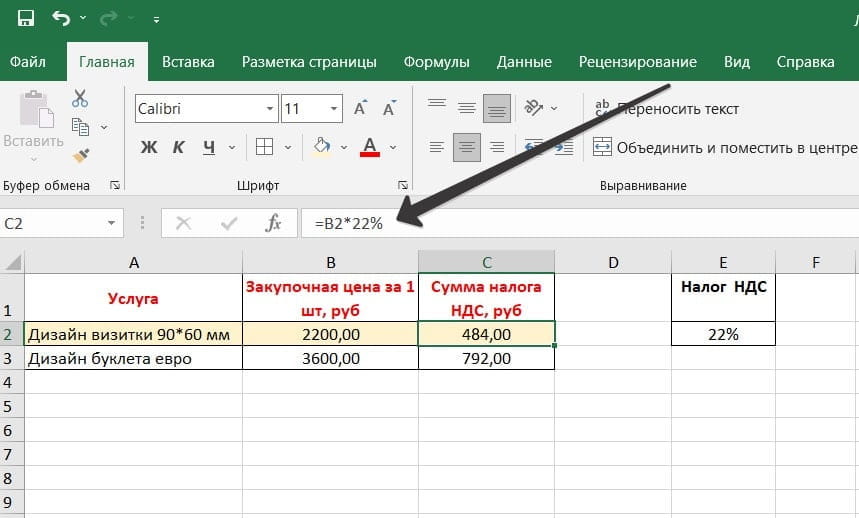Click Increase Font Size icon

[x=360, y=108]
